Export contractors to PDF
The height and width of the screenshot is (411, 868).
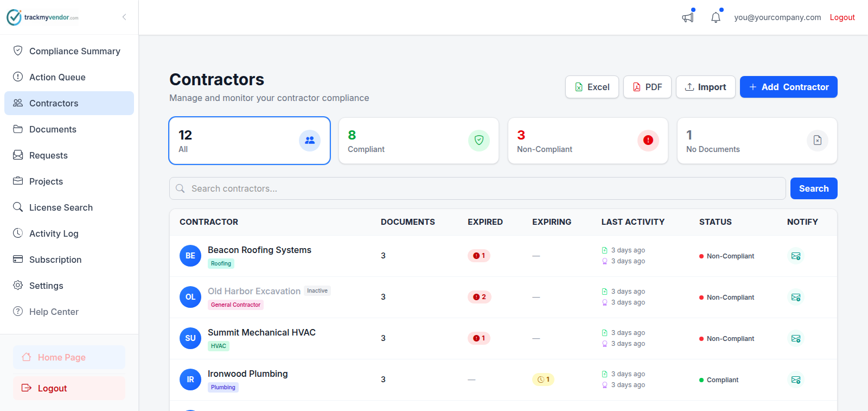tap(647, 87)
